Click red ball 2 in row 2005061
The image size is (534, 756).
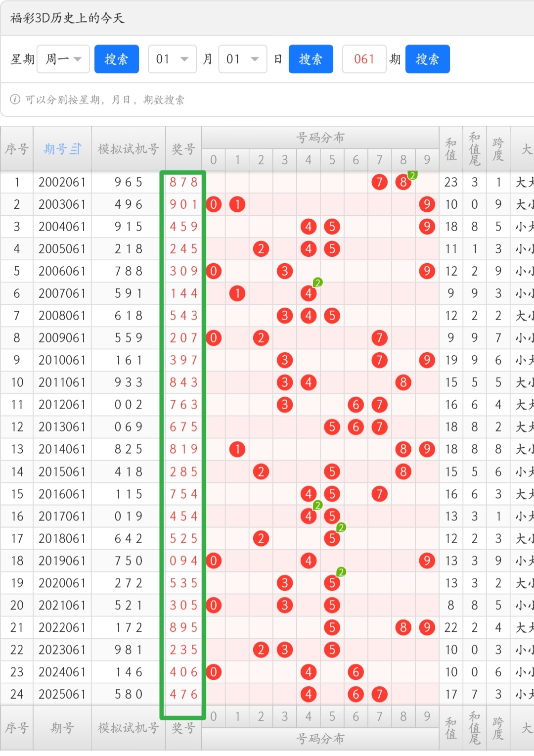pyautogui.click(x=261, y=249)
